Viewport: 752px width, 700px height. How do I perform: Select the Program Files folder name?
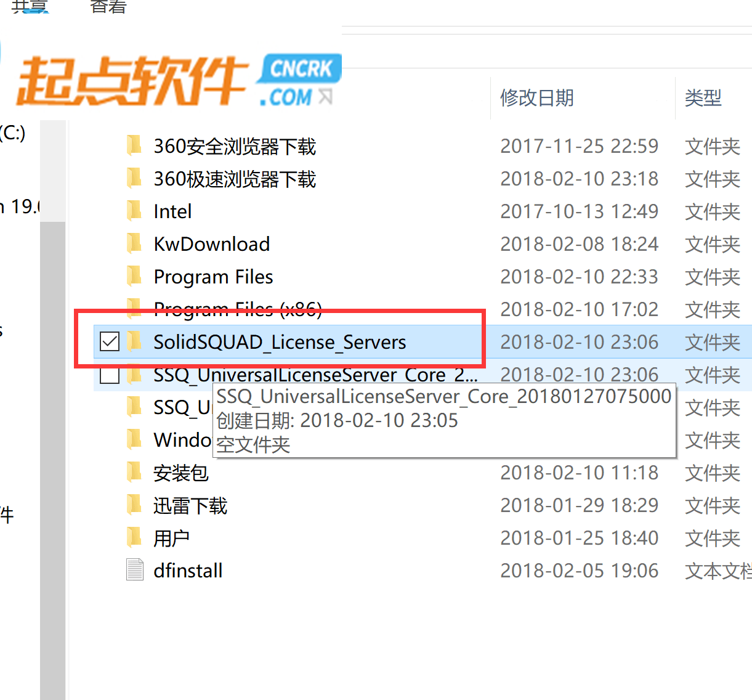213,277
